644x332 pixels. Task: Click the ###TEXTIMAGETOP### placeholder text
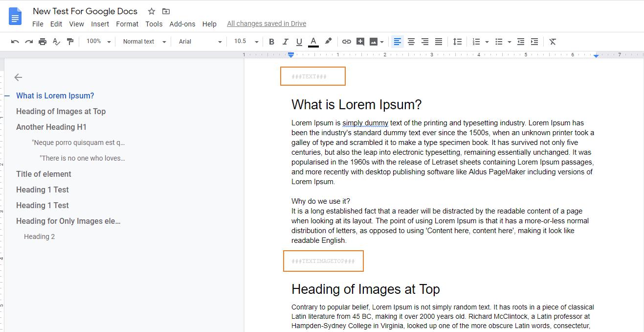tap(323, 261)
